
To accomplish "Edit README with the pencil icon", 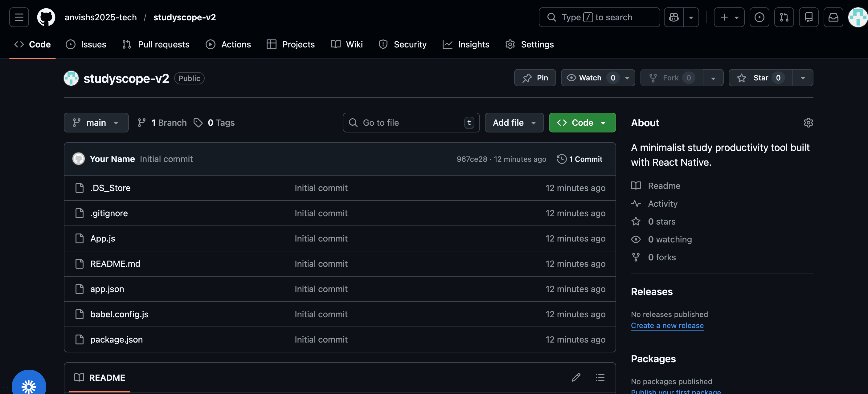I will coord(576,377).
